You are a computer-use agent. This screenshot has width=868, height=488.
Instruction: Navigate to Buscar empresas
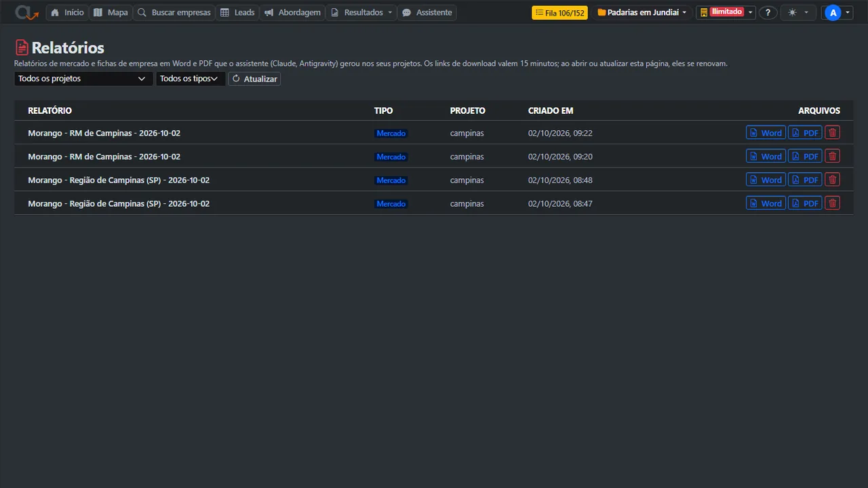174,12
